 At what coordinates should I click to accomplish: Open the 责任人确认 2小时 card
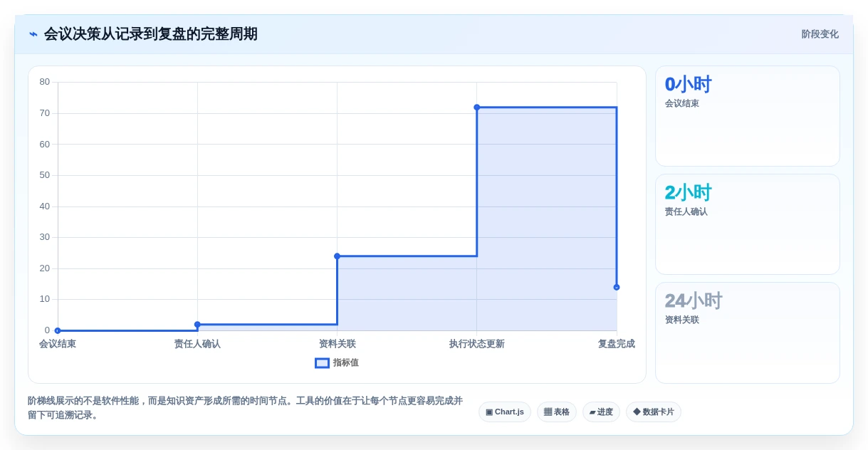(x=747, y=224)
